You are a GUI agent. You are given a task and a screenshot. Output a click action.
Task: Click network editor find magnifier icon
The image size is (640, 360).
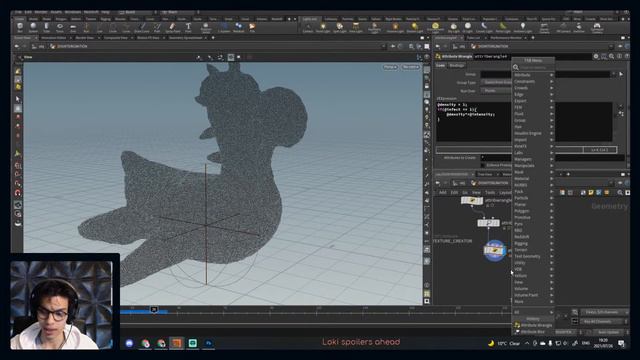point(620,192)
